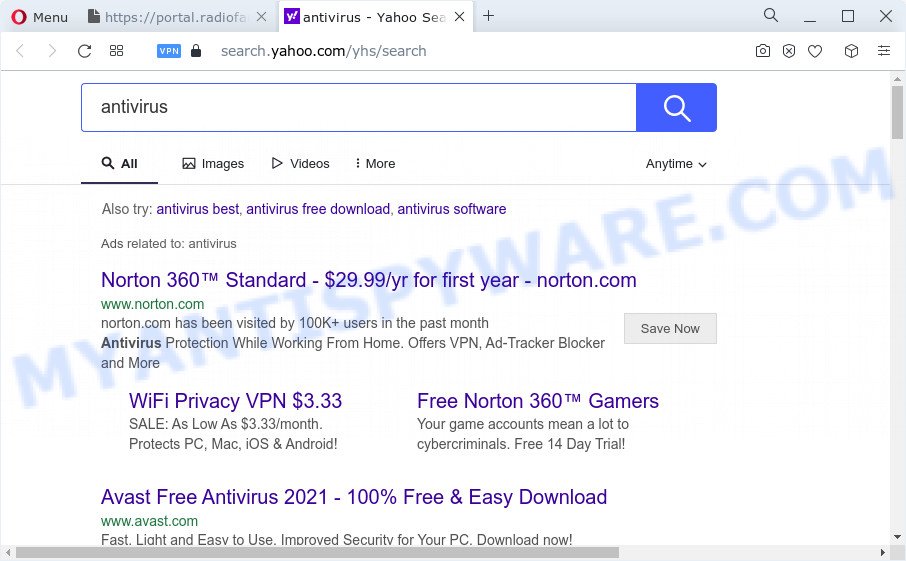Viewport: 906px width, 561px height.
Task: Select the All results tab
Action: (120, 164)
